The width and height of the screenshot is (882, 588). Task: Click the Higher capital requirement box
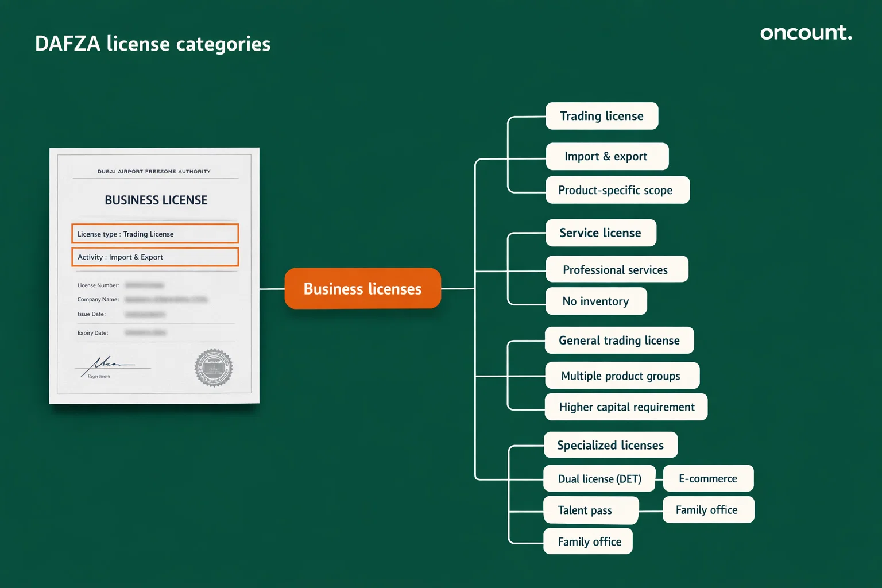click(626, 407)
